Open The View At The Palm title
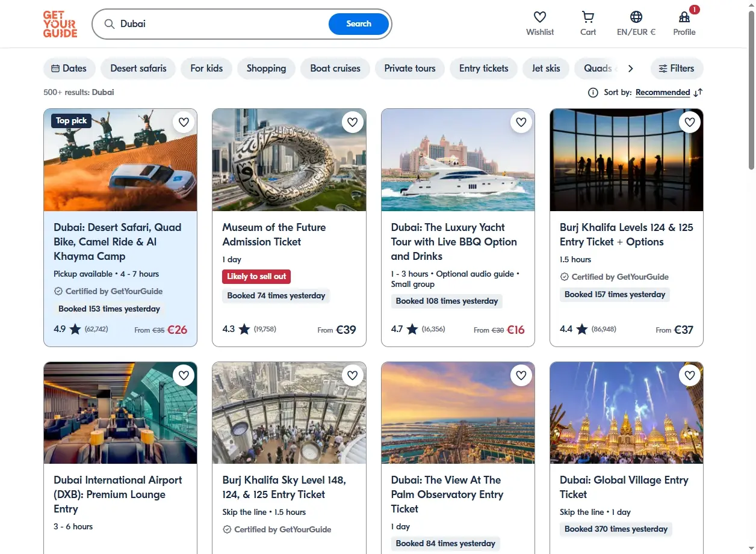Image resolution: width=756 pixels, height=554 pixels. tap(447, 494)
